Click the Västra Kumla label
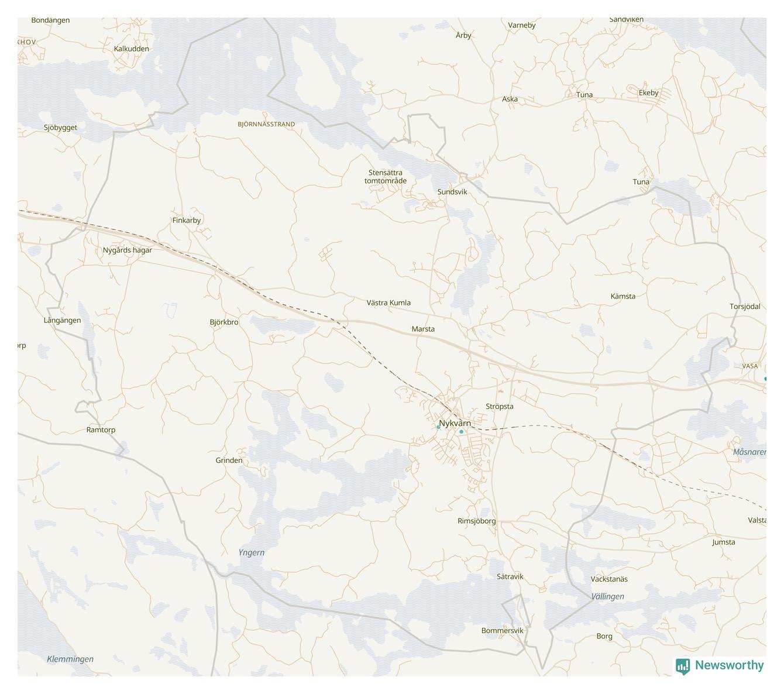The width and height of the screenshot is (784, 694). point(388,303)
